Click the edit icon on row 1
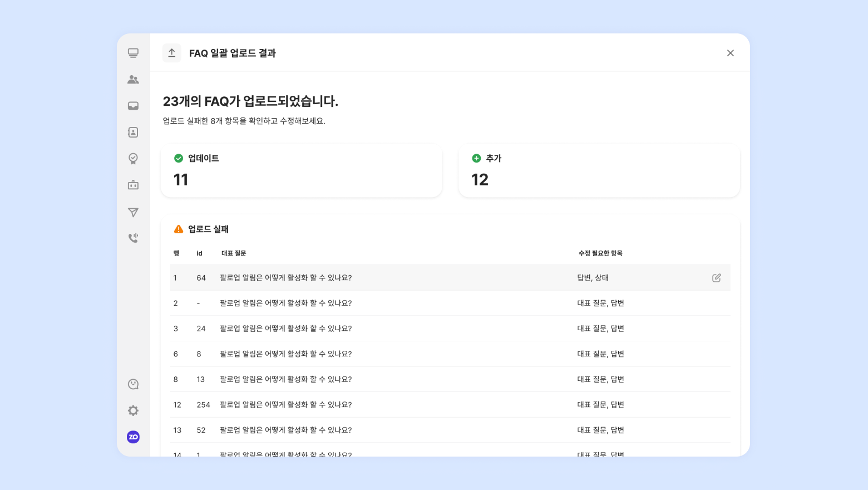 pyautogui.click(x=716, y=278)
